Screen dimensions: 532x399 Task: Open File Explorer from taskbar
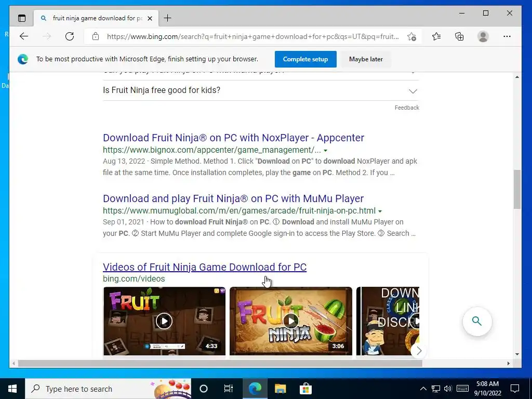tap(280, 389)
